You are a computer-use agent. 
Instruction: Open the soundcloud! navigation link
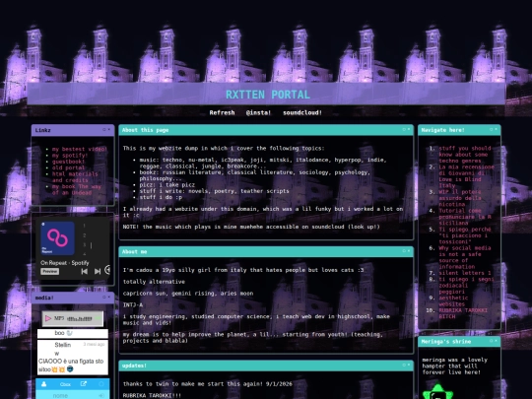click(x=302, y=112)
